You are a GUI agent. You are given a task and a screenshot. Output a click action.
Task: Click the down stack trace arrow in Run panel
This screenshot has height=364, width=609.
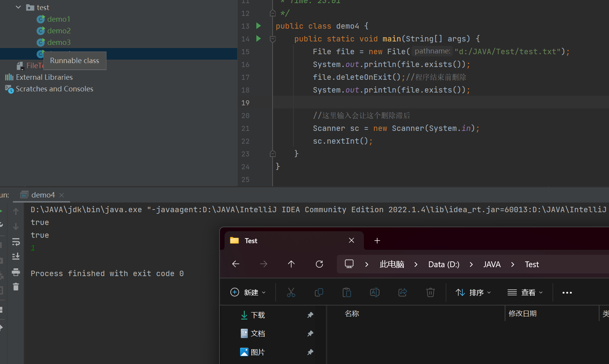pos(16,226)
